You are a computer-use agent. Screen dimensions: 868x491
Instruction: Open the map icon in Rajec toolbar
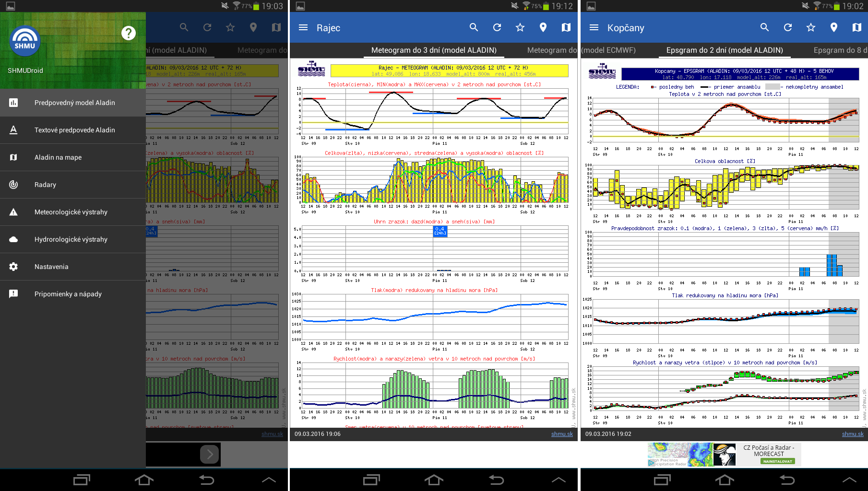[x=566, y=28]
